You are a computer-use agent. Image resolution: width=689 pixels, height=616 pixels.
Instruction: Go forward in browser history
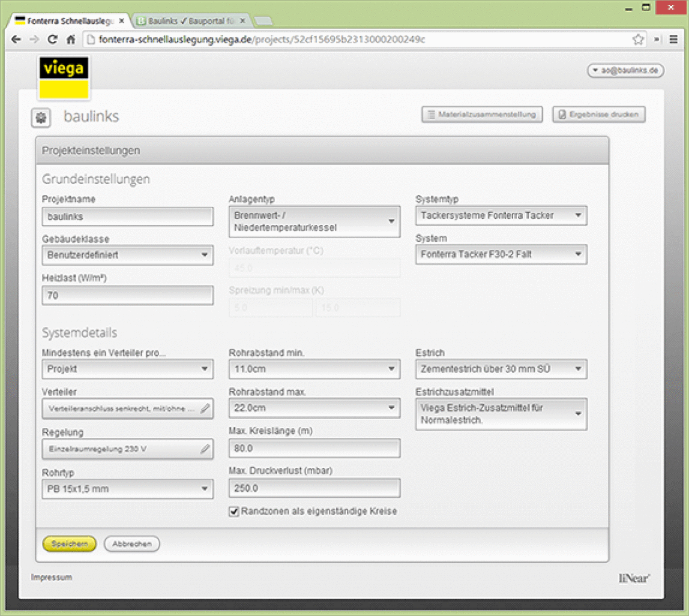34,40
